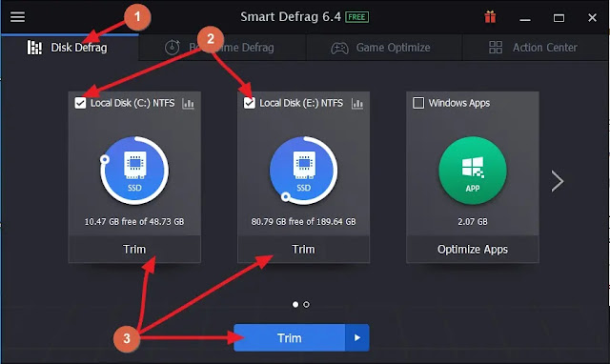Expand the Trim button dropdown arrow
The width and height of the screenshot is (610, 364).
point(357,338)
